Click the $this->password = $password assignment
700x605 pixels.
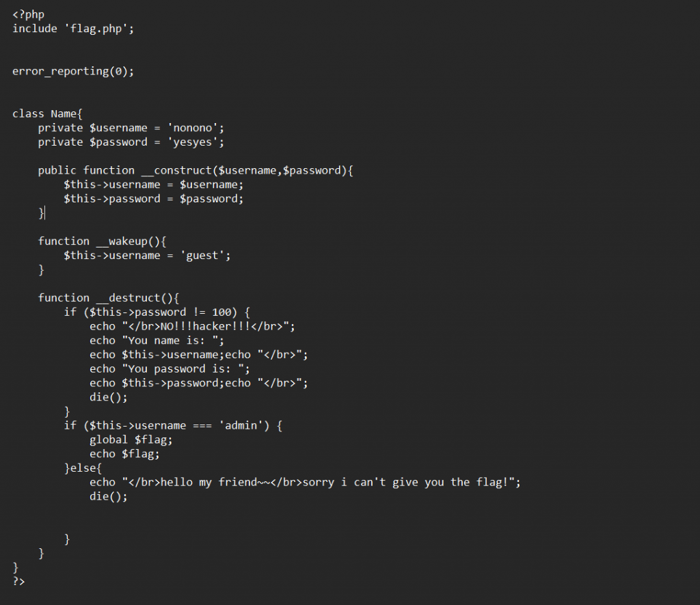(154, 199)
